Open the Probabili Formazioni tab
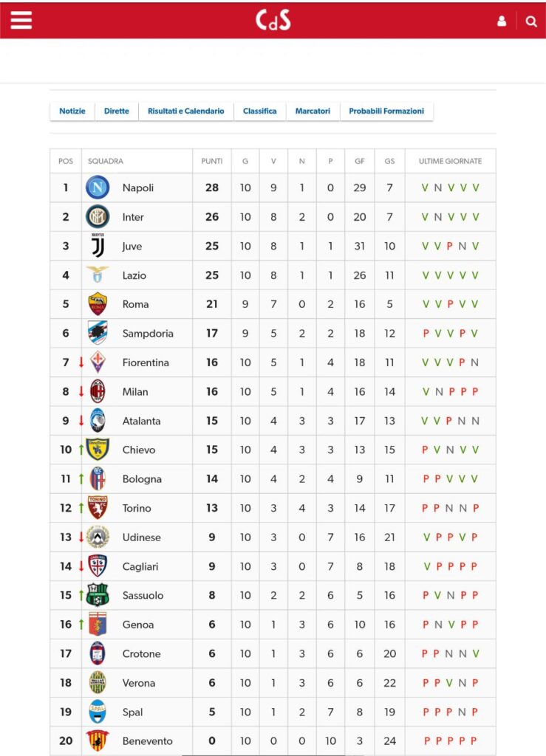 (x=386, y=111)
